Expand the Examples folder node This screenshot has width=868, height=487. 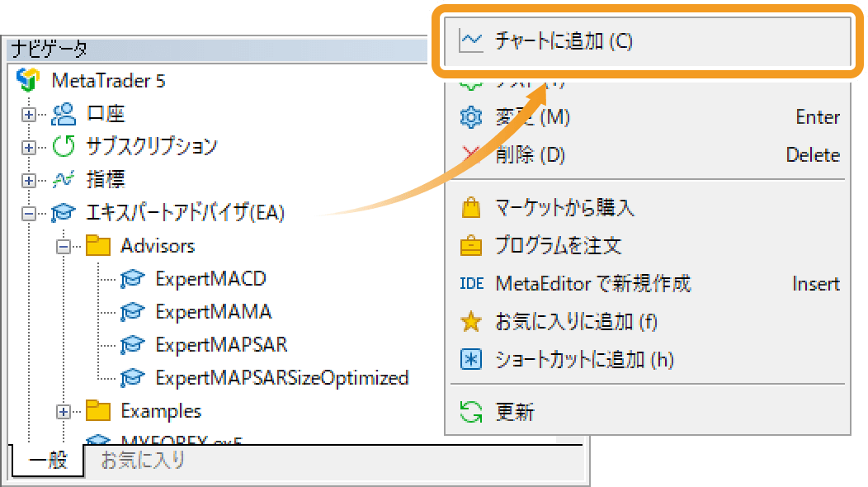coord(64,412)
